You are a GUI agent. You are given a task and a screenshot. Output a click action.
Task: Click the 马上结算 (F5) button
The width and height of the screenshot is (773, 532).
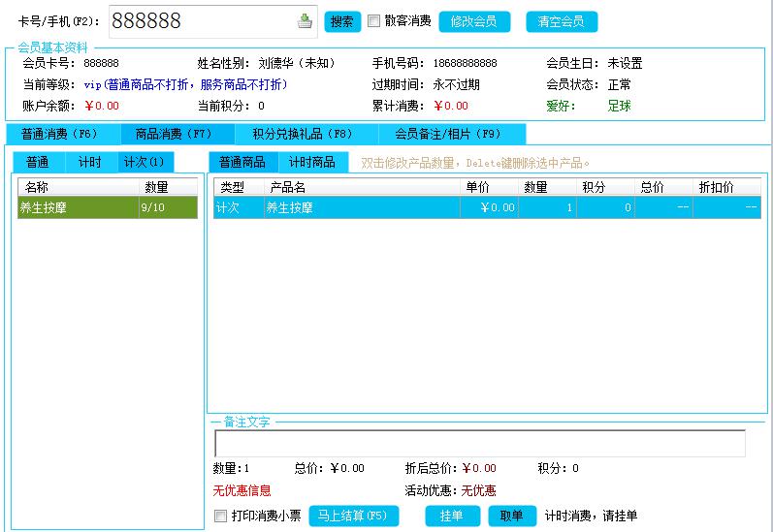click(353, 516)
